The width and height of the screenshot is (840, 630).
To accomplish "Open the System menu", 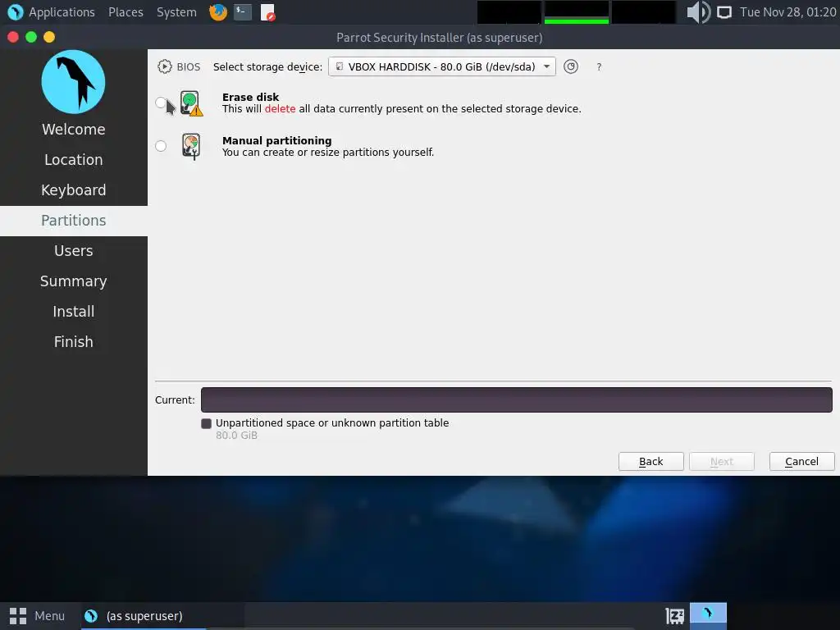I will click(176, 11).
